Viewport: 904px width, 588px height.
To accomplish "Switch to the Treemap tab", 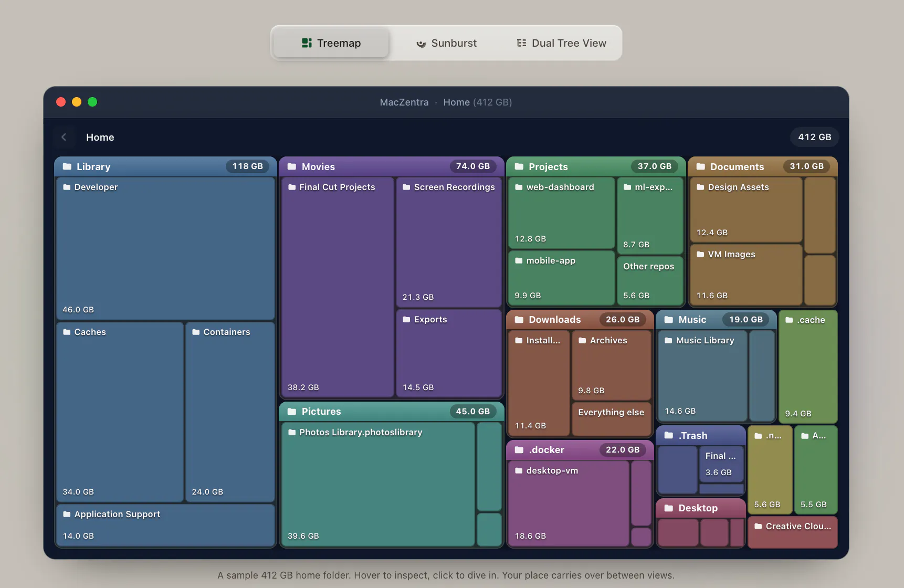I will click(331, 43).
